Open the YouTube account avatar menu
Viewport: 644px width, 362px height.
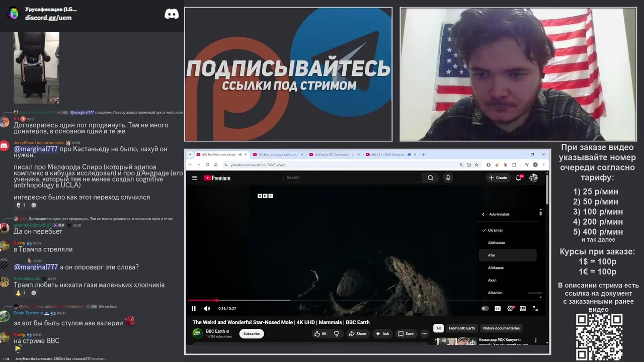point(533,177)
